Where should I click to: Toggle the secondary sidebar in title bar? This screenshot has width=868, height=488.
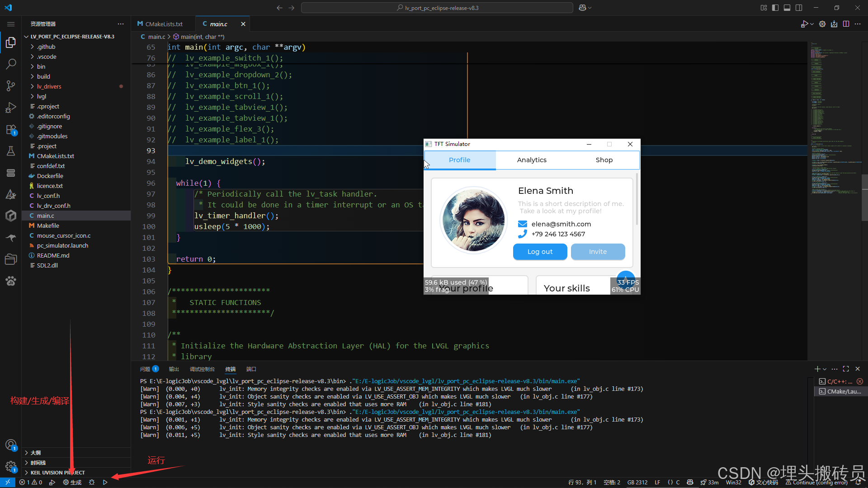click(x=799, y=8)
